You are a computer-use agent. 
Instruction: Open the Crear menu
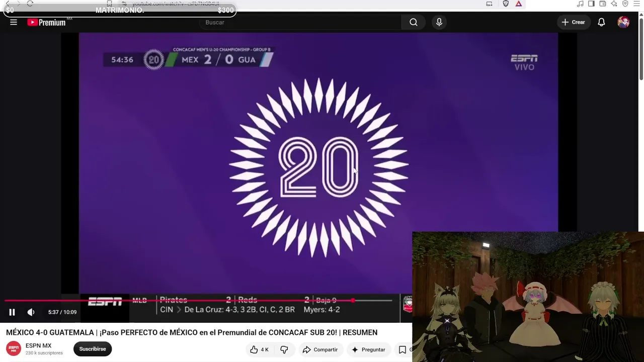tap(574, 22)
